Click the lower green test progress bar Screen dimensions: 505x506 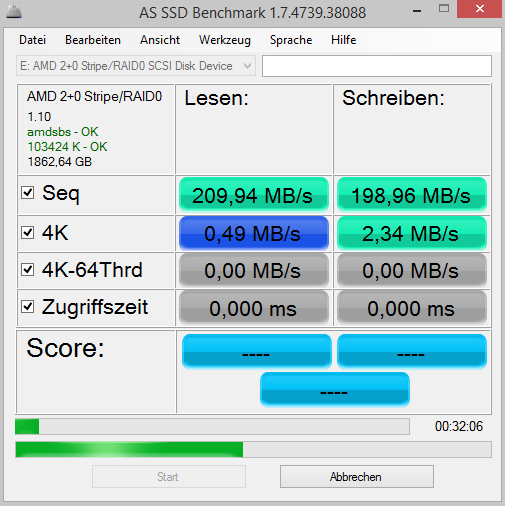(x=253, y=449)
